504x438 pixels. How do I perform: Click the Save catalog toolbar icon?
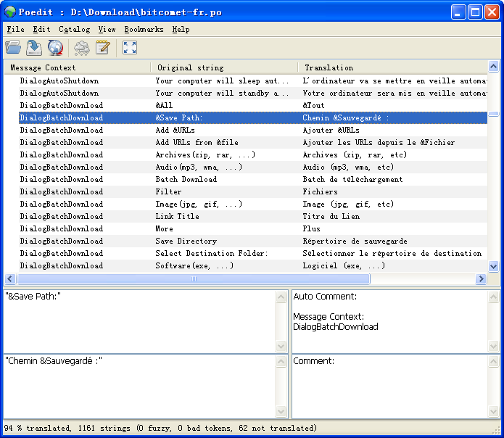click(x=34, y=48)
